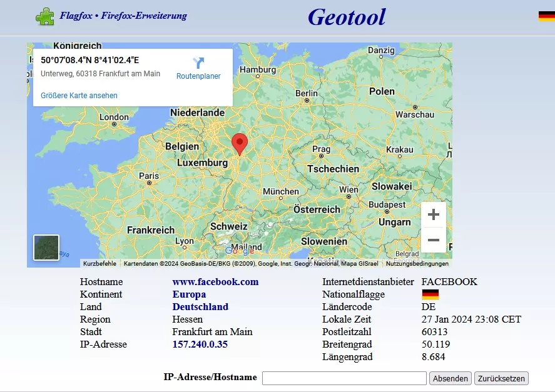Click the local time 27 Jan 2024 23:08 CET

(x=471, y=319)
